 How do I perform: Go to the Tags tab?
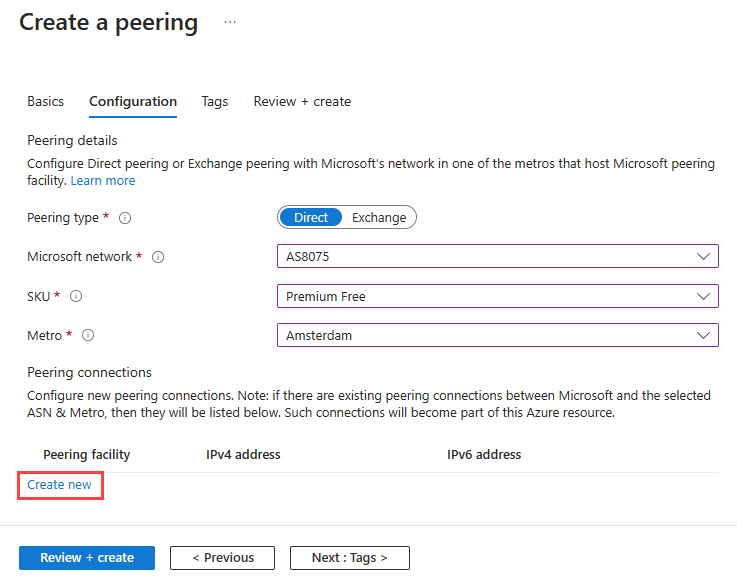tap(215, 102)
